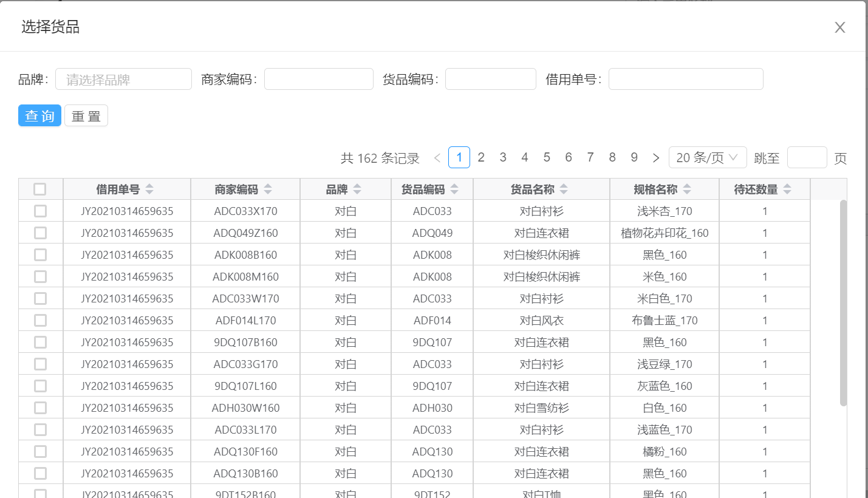Open the 品牌 selection dropdown

pyautogui.click(x=123, y=80)
